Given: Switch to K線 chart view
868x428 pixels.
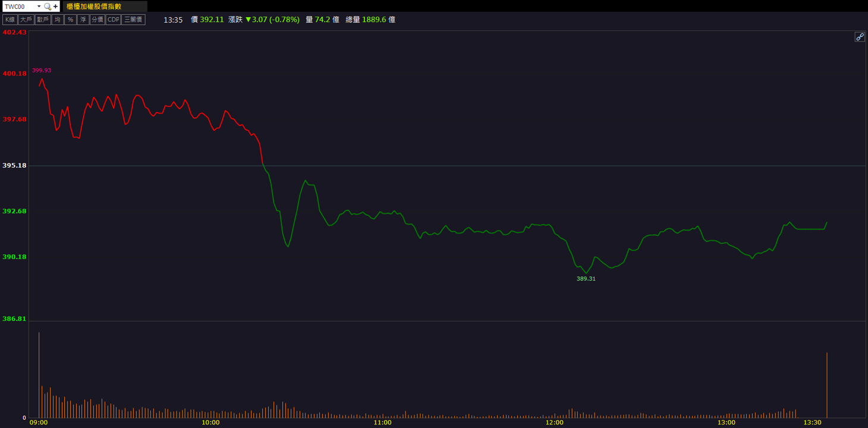Looking at the screenshot, I should pos(10,20).
